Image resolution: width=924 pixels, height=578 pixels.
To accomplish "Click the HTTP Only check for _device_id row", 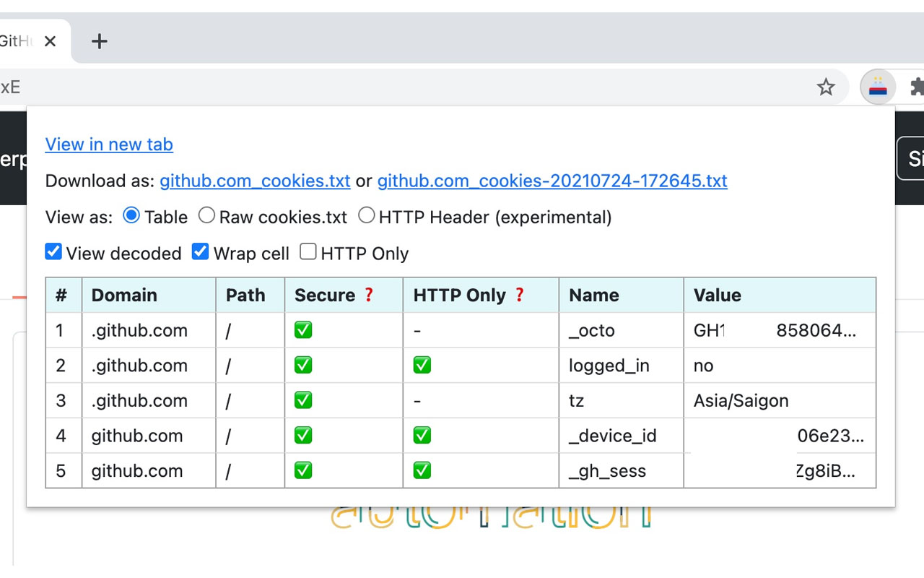I will point(422,436).
